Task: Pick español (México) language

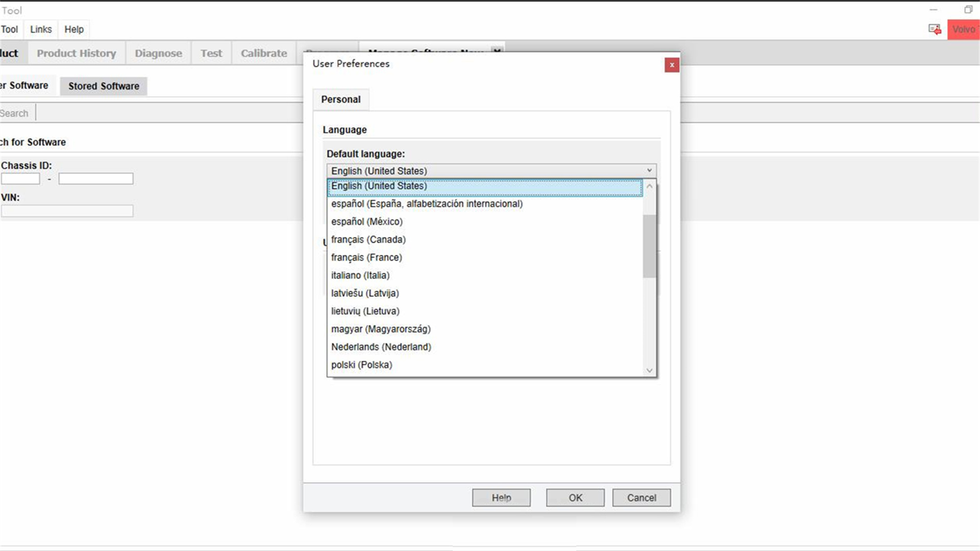Action: (x=485, y=222)
